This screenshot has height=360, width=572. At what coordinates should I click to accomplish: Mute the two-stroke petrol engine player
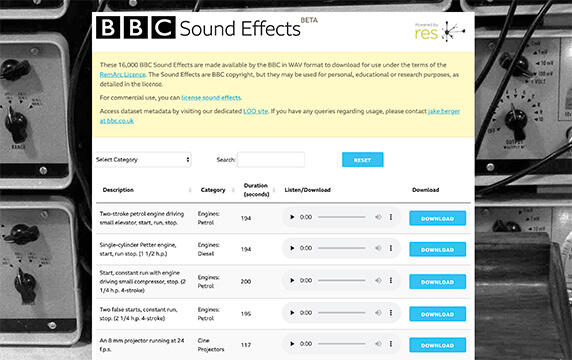(378, 217)
